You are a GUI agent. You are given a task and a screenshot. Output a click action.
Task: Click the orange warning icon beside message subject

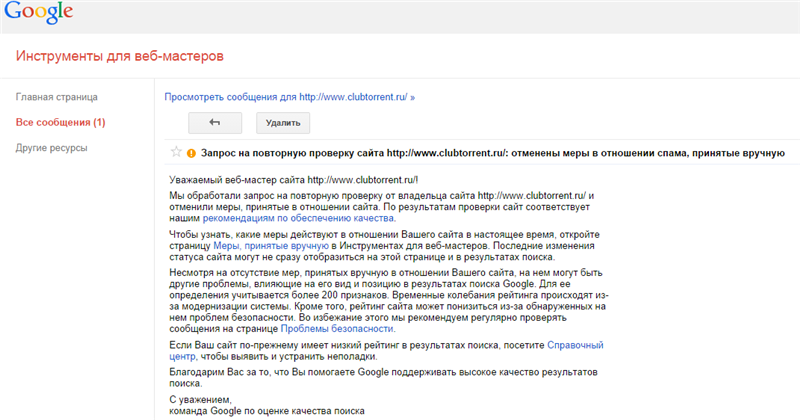coord(191,153)
